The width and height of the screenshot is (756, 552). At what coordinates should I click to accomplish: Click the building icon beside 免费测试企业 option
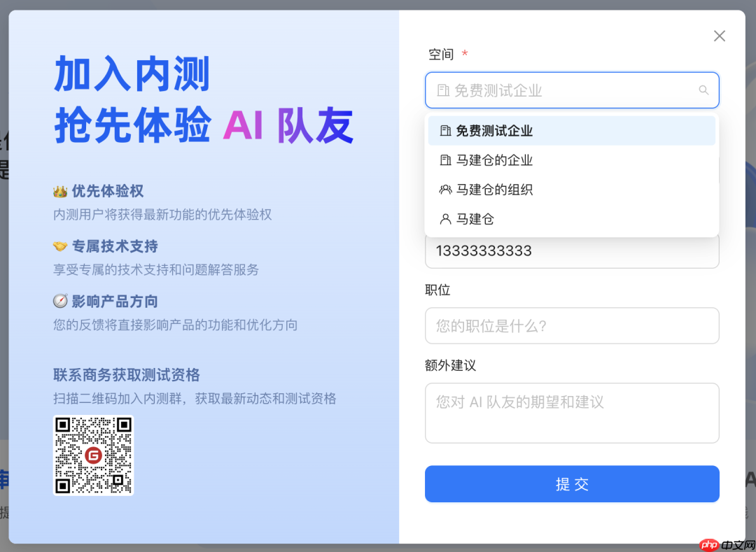tap(444, 130)
